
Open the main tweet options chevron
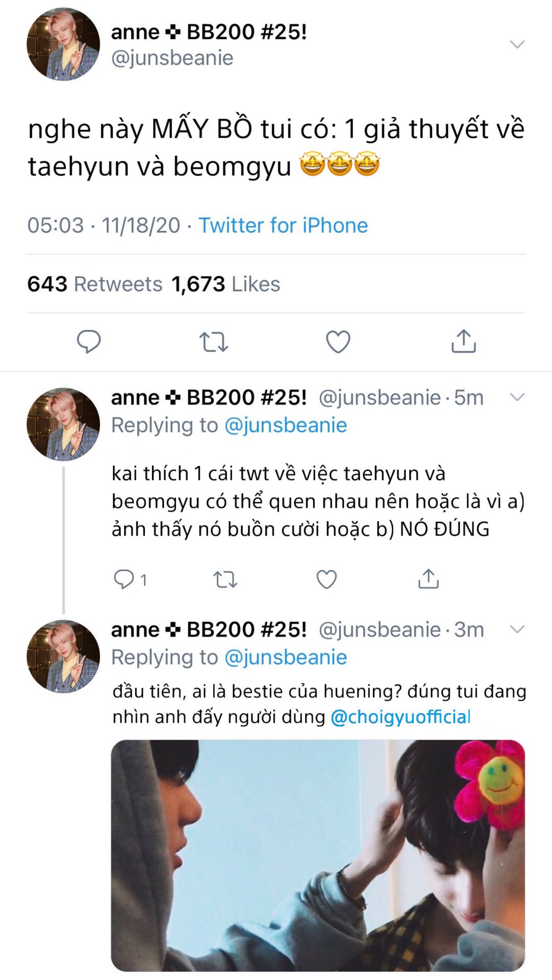tap(517, 45)
